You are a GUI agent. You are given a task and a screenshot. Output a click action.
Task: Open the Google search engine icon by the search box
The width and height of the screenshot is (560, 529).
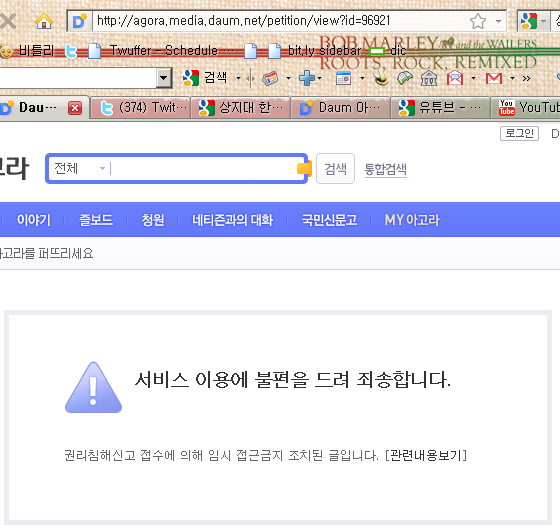click(529, 21)
